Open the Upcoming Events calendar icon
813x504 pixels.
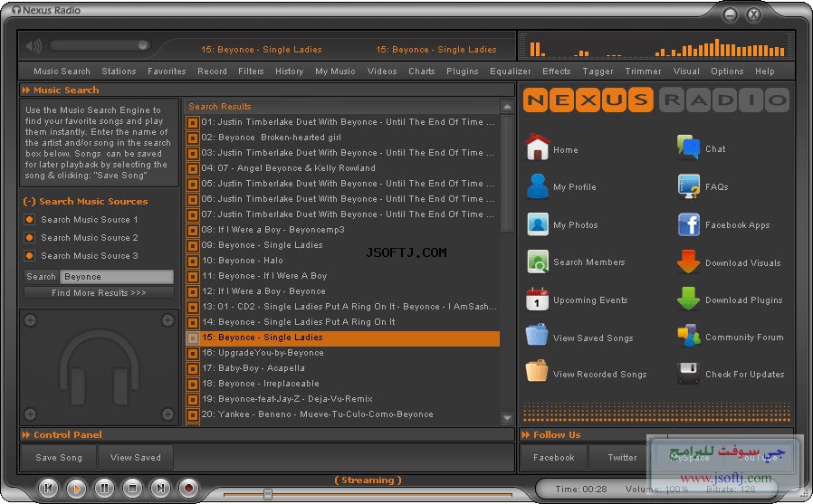point(537,300)
